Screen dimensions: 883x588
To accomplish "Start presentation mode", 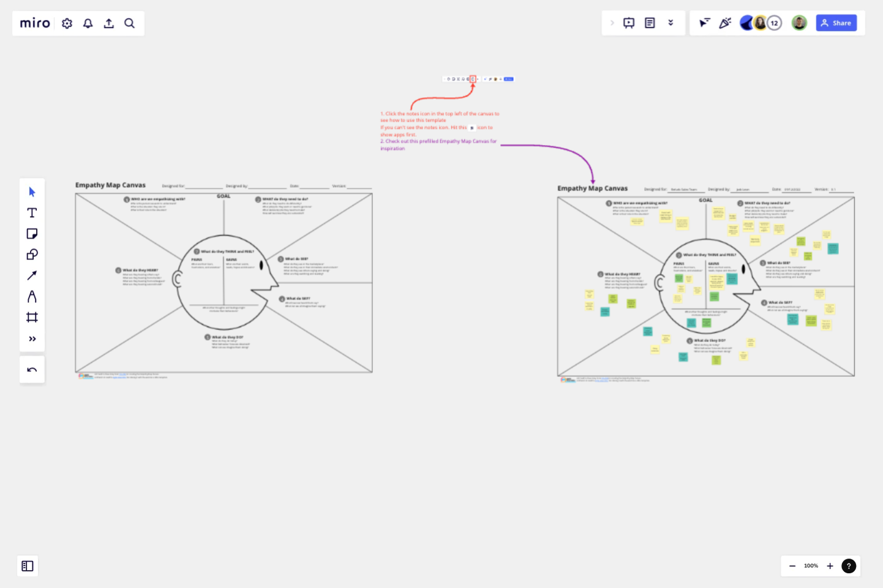I will pos(629,23).
